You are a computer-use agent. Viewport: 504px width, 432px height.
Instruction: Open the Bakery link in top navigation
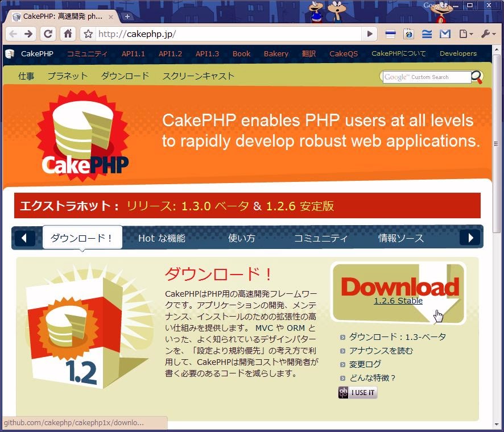[x=276, y=54]
